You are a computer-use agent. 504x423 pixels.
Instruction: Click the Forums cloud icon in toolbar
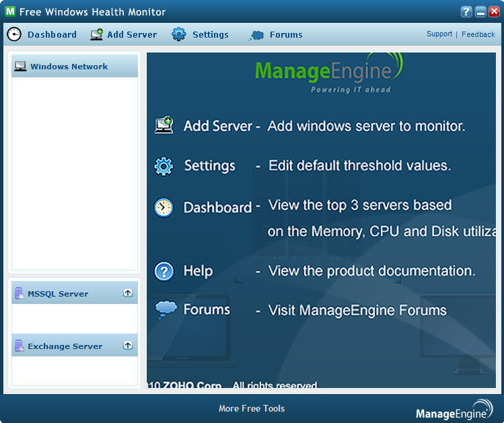pyautogui.click(x=256, y=35)
